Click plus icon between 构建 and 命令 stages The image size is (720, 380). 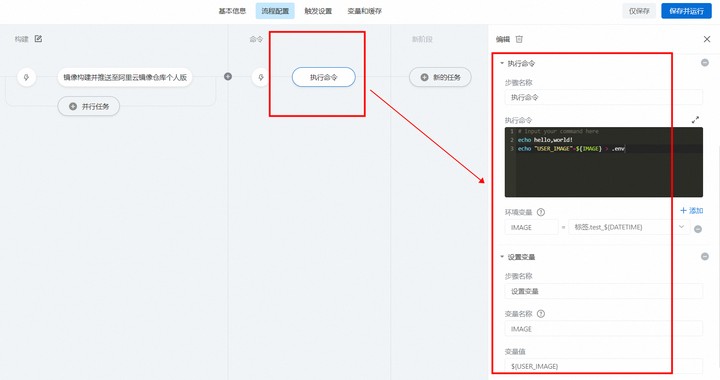[228, 77]
